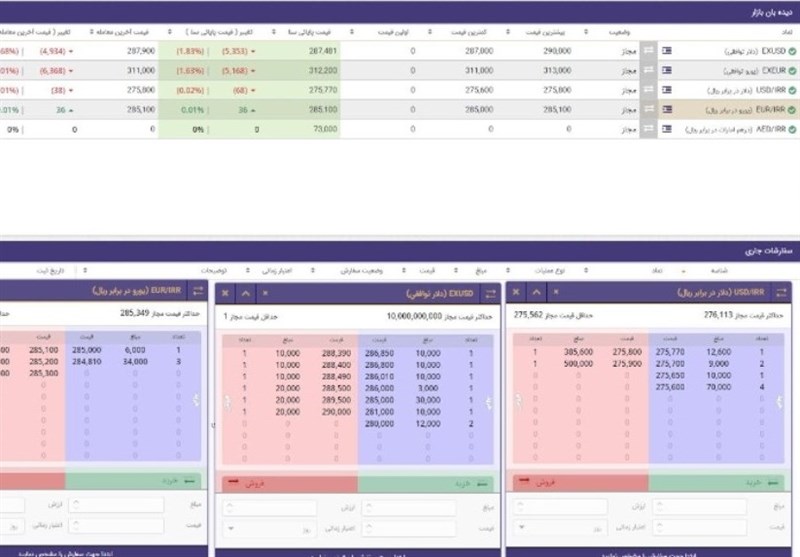Open the detail card icon for USD/IRR row
Viewport: 800px width, 557px height.
[x=667, y=90]
